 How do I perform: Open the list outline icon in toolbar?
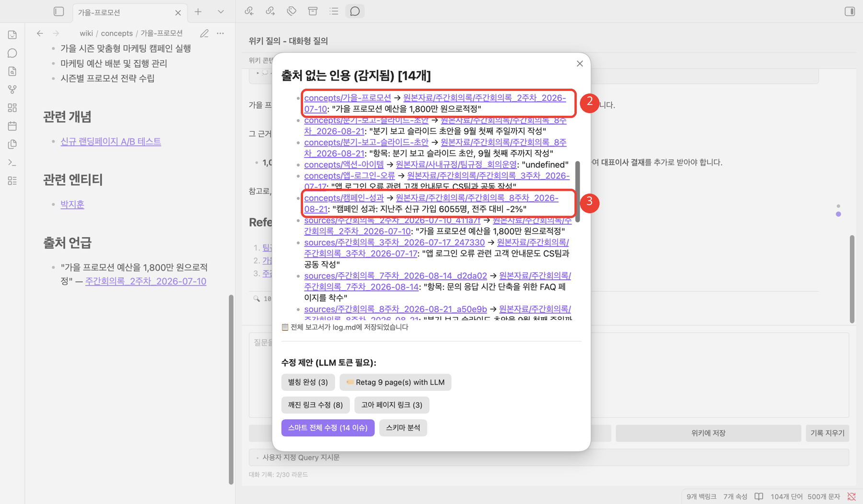(334, 11)
